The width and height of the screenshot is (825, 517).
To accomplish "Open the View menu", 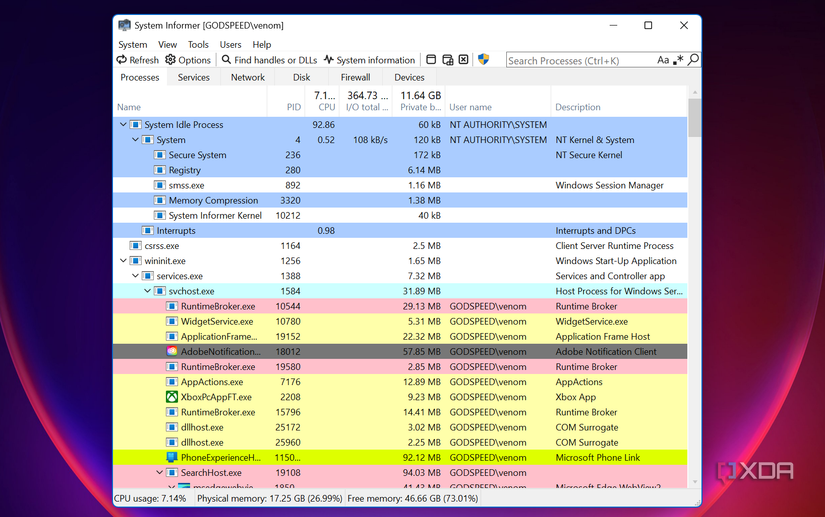I will tap(167, 45).
